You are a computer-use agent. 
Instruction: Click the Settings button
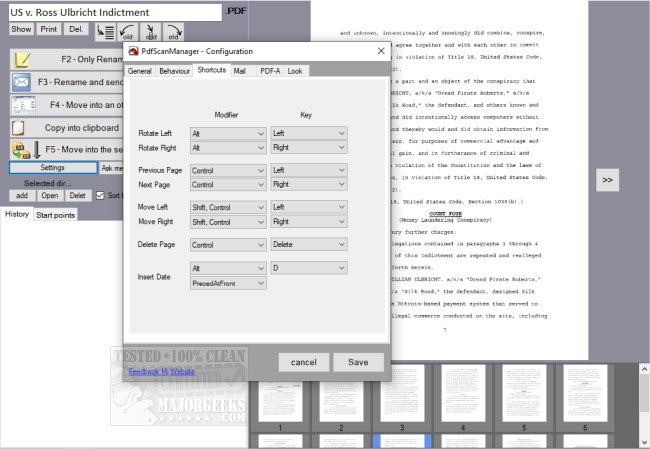[53, 167]
